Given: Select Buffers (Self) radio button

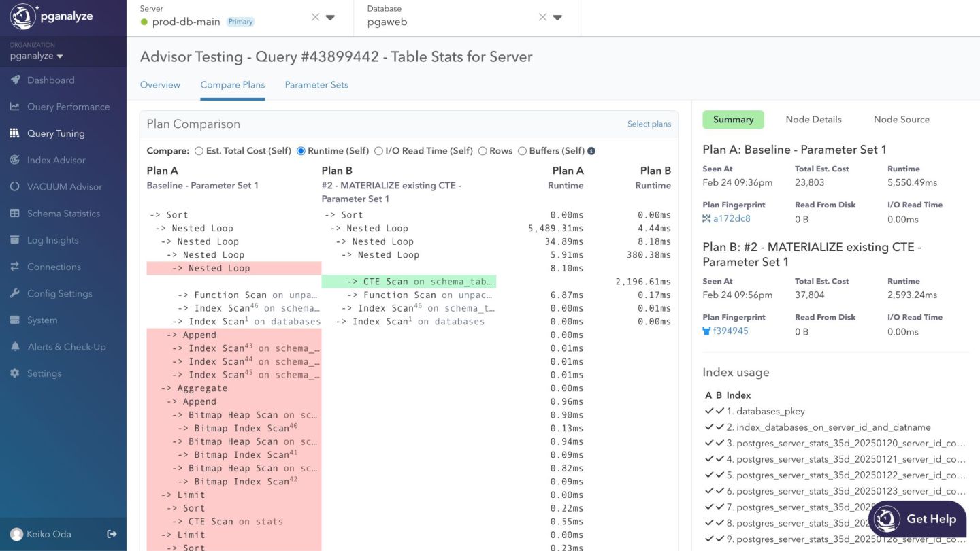Looking at the screenshot, I should coord(522,151).
